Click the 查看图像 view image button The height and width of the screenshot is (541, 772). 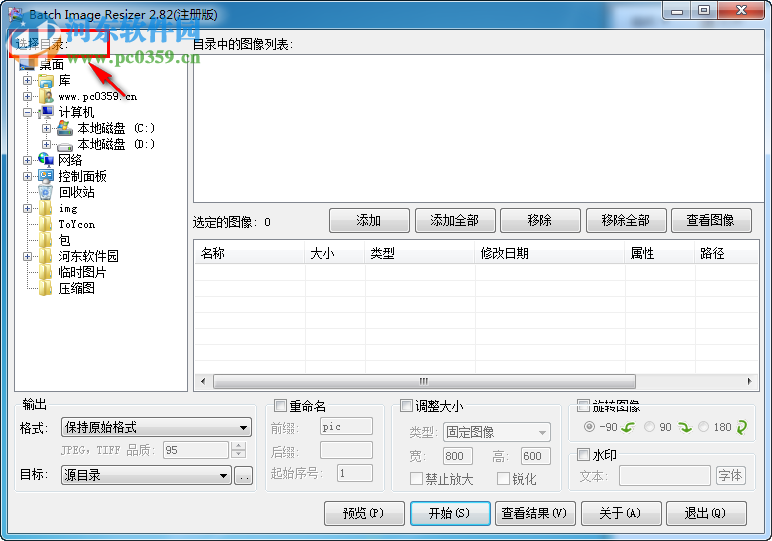click(711, 221)
